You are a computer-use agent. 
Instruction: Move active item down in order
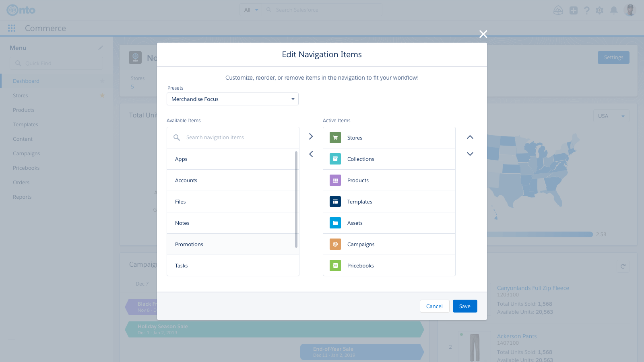(470, 154)
